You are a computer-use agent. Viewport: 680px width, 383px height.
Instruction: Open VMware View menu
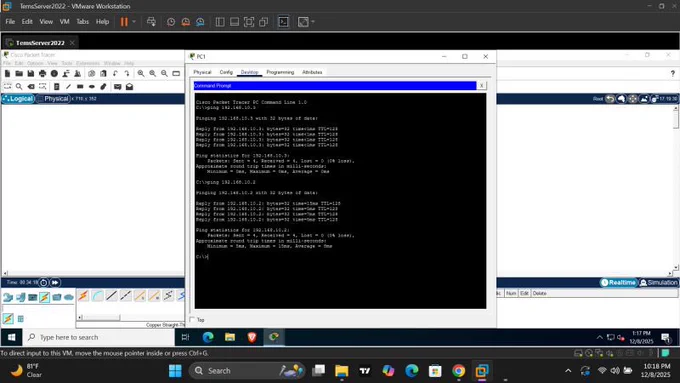click(x=46, y=22)
